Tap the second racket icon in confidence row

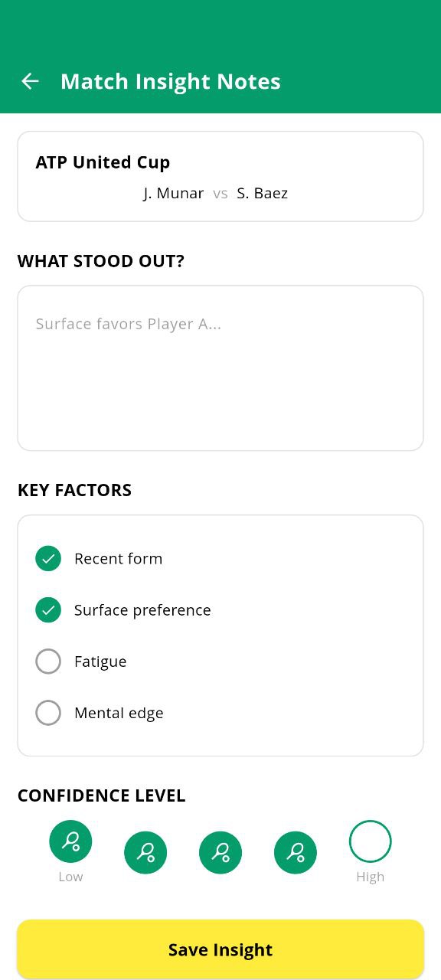[145, 852]
